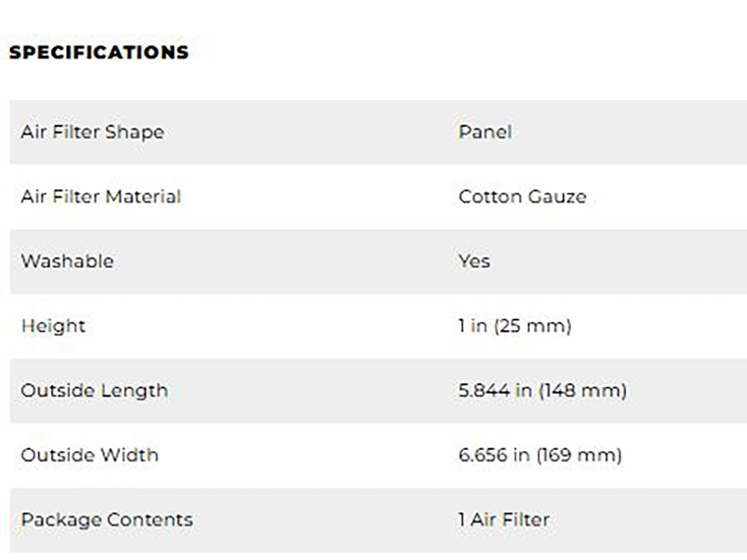Click the word Contents in last row
The image size is (747, 560).
coord(149,520)
